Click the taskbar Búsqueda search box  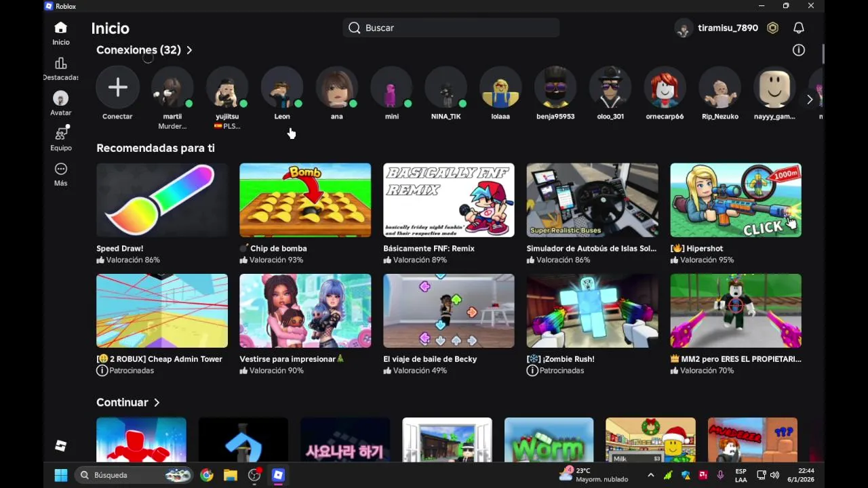(134, 475)
